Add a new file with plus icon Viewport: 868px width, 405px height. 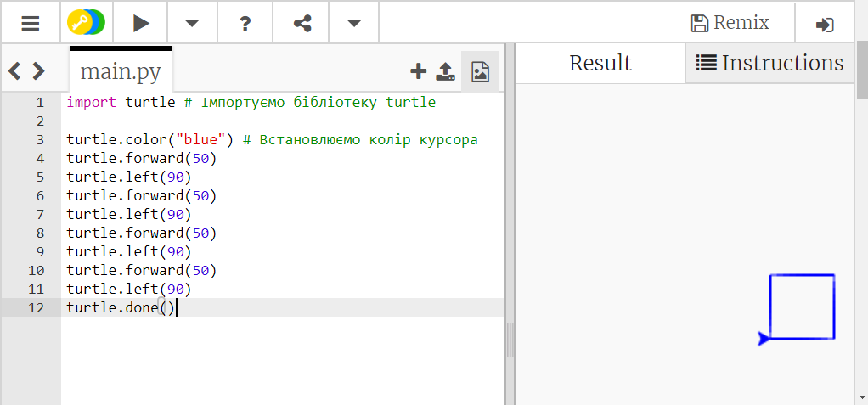coord(419,70)
